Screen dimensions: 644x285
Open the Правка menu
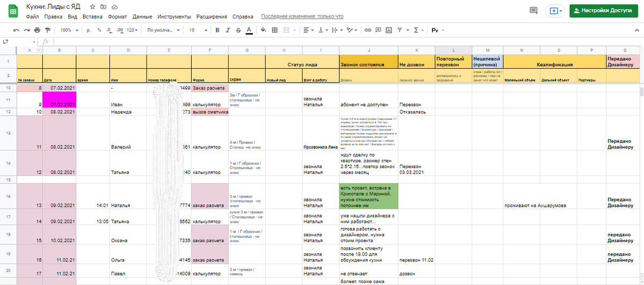tap(53, 17)
